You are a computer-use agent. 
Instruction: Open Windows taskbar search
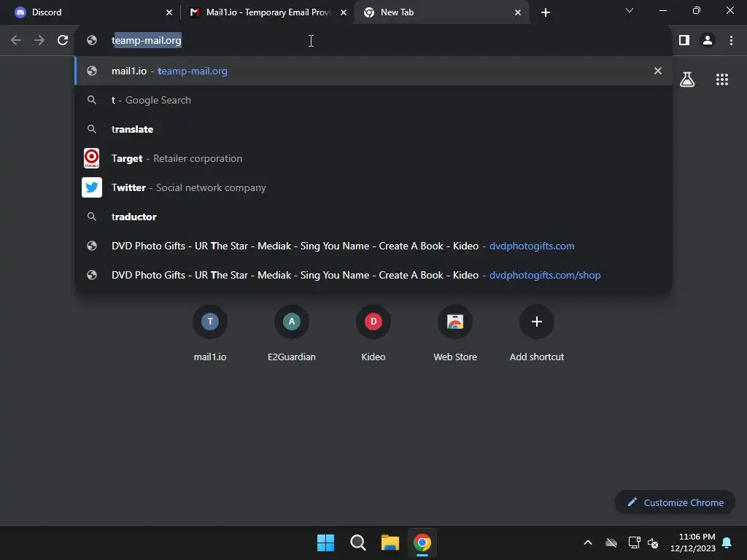point(357,542)
